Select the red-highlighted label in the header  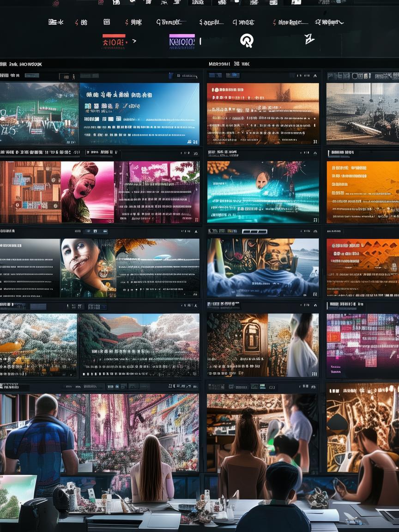[114, 42]
